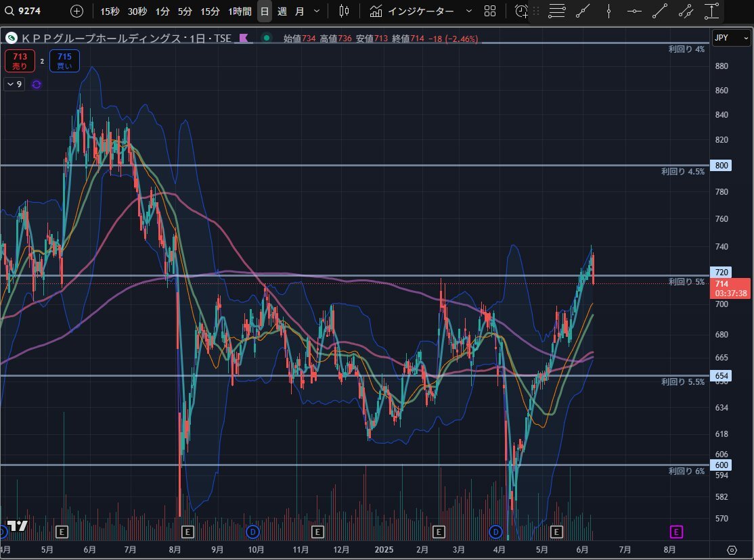The image size is (754, 560).
Task: Click the add symbol plus icon
Action: pyautogui.click(x=77, y=11)
